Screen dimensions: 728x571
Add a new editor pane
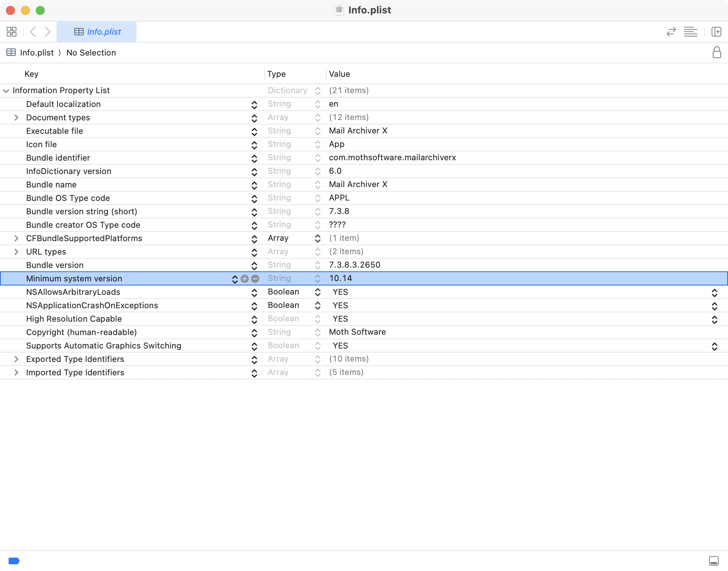click(716, 32)
